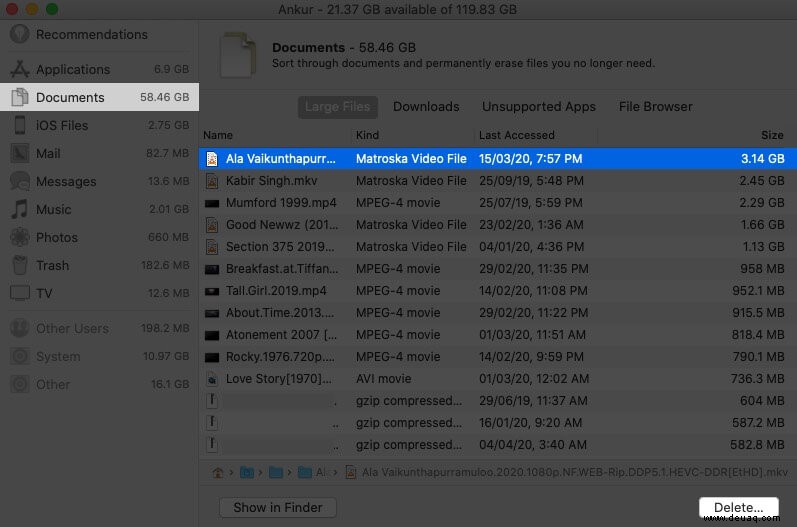
Task: Open Recommendations lightbulb icon in sidebar
Action: tap(20, 34)
